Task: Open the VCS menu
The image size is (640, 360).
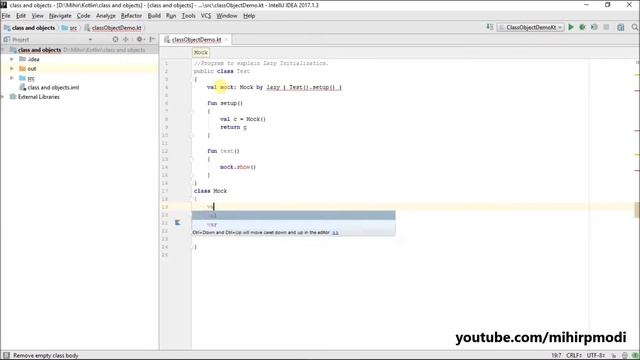Action: coord(206,16)
